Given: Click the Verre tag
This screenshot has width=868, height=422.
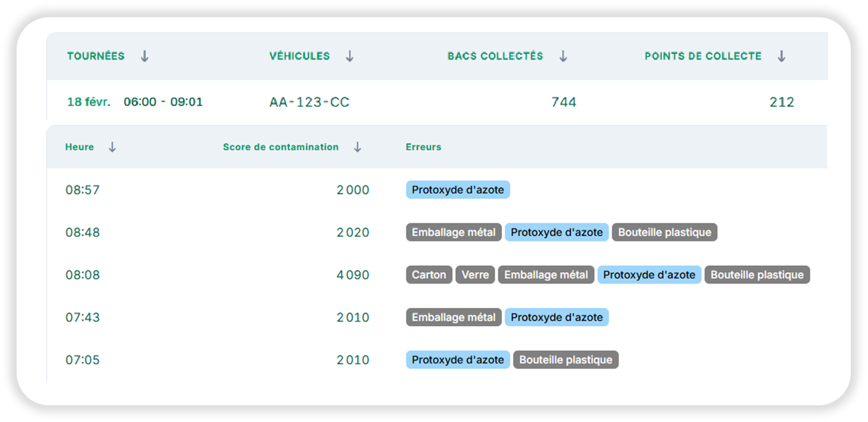Looking at the screenshot, I should (x=475, y=275).
